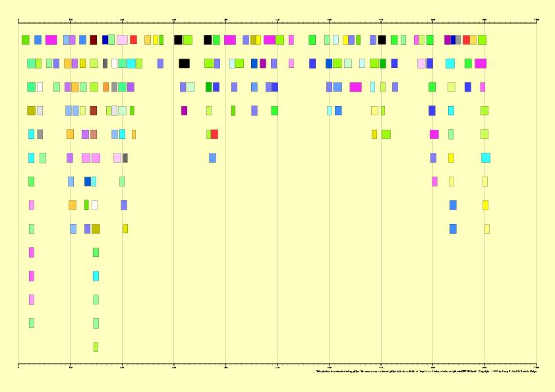Viewport: 555px width, 392px height.
Task: Click the dark purple block in the fourth row
Action: (184, 111)
